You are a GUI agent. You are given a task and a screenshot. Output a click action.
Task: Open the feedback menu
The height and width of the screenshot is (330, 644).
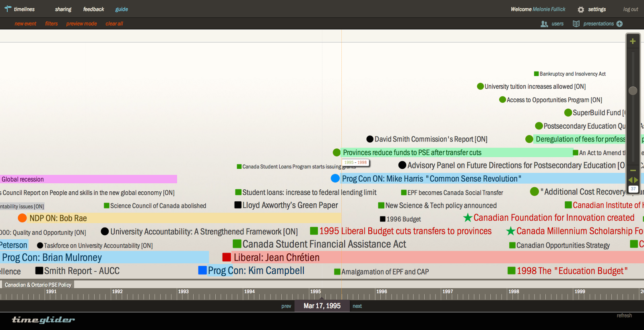[x=93, y=9]
